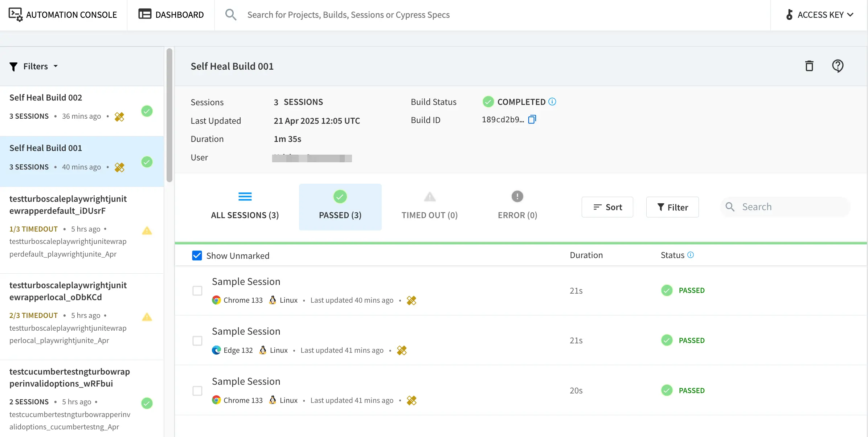
Task: Click the builds list vertical scrollbar
Action: [169, 116]
